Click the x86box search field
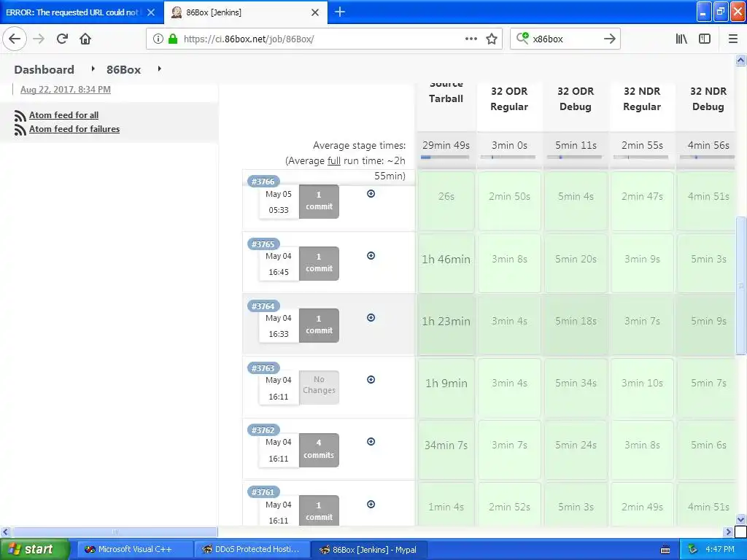The height and width of the screenshot is (560, 747). click(x=565, y=39)
